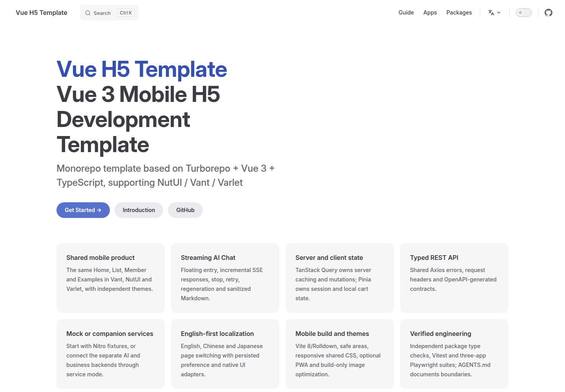Click the GitHub hero button
The width and height of the screenshot is (565, 392).
click(x=185, y=210)
